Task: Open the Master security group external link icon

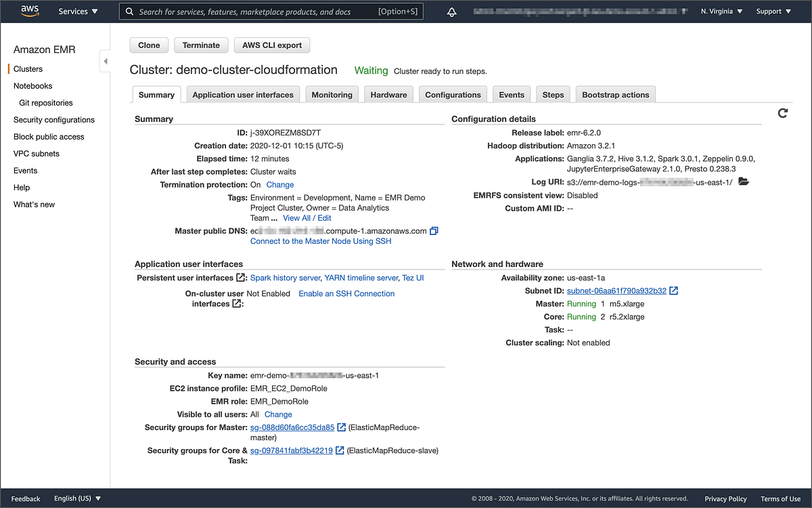Action: (342, 427)
